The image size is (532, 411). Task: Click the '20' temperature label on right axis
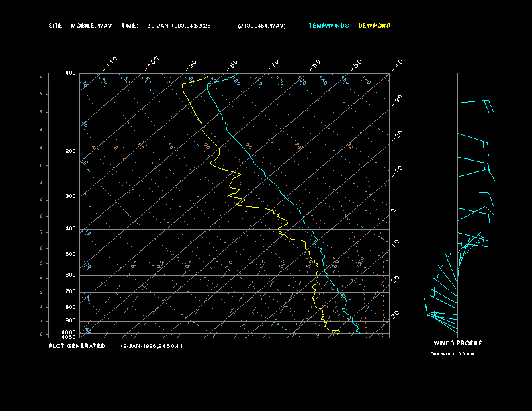pos(395,279)
